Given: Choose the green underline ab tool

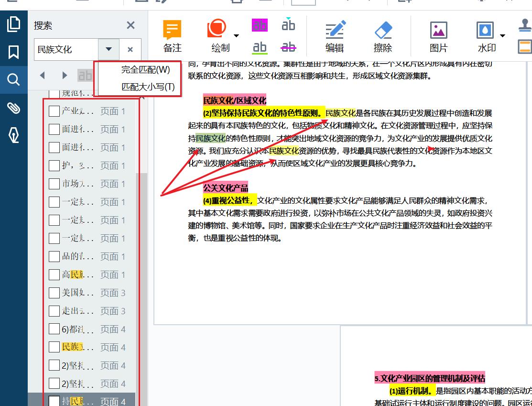Looking at the screenshot, I should (260, 47).
